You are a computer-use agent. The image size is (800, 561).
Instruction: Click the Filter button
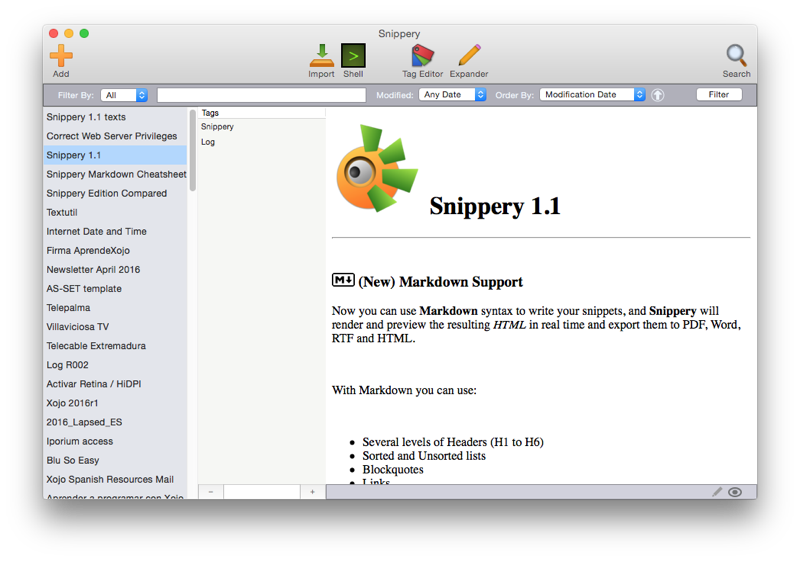[x=719, y=95]
